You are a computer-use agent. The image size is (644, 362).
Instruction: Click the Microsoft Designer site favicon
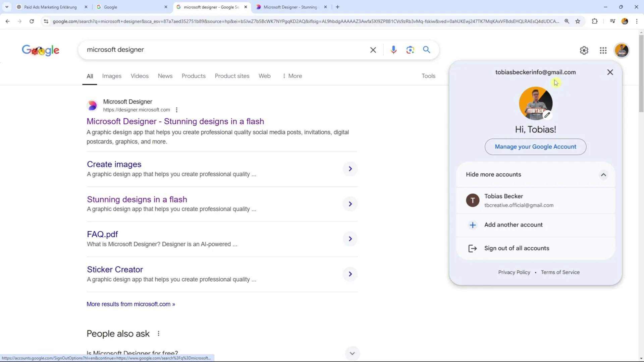point(92,106)
